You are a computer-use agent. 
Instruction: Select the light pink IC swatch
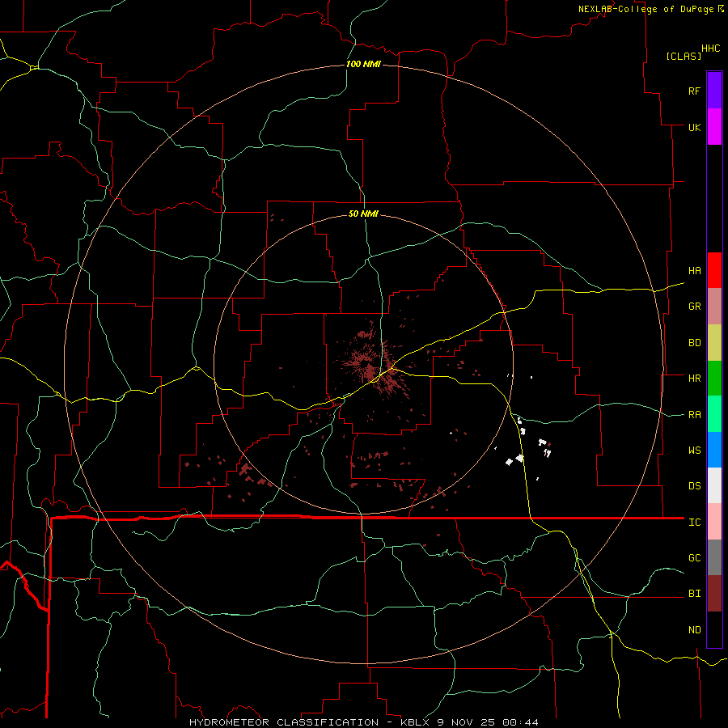tap(714, 522)
